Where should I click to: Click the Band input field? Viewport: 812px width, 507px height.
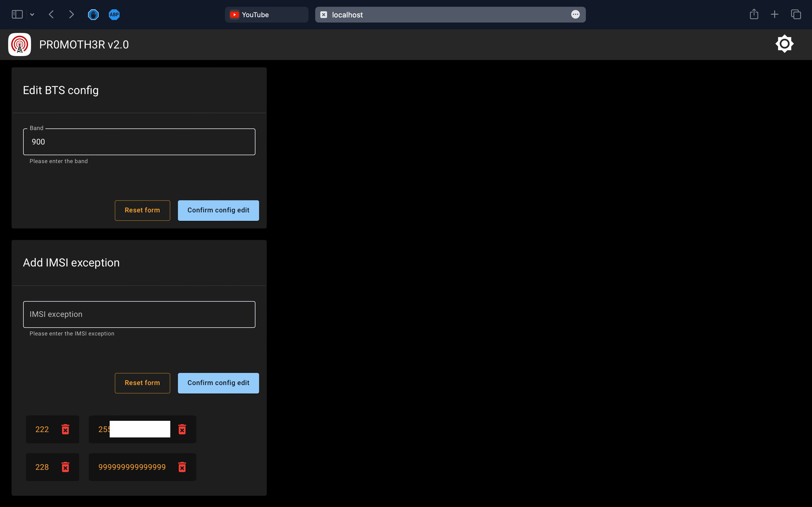[x=139, y=142]
